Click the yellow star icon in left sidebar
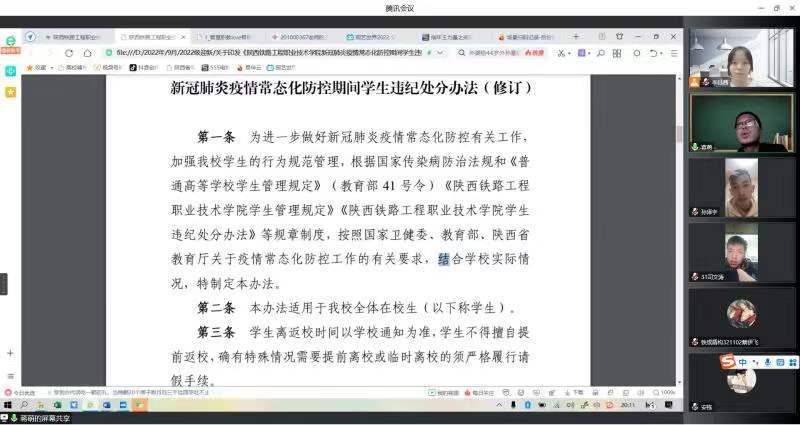Screen dimensions: 800x425 coord(10,91)
